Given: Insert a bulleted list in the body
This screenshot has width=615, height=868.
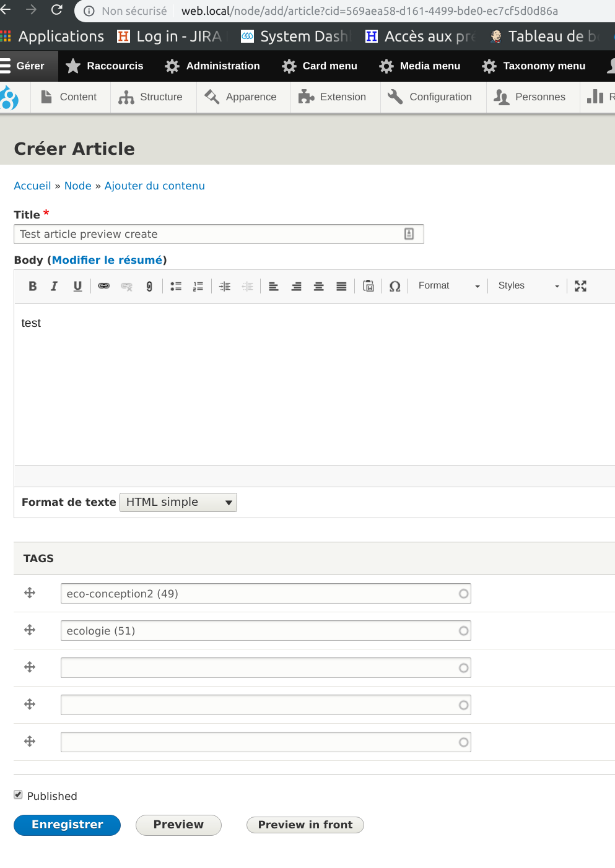Looking at the screenshot, I should coord(175,286).
